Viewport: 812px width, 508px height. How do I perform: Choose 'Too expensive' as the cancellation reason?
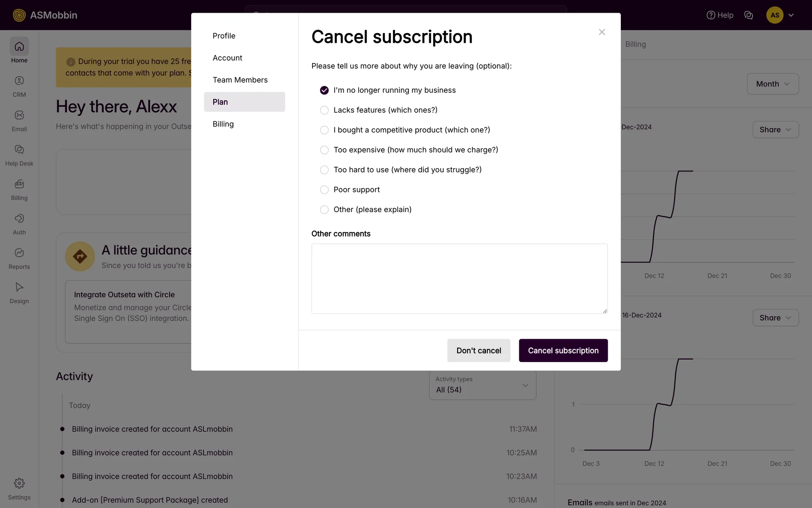click(x=324, y=150)
